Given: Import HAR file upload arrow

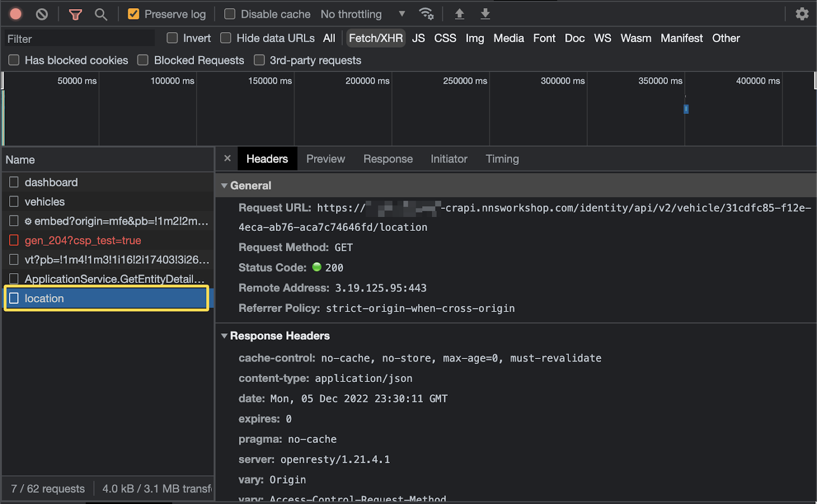Looking at the screenshot, I should [460, 14].
